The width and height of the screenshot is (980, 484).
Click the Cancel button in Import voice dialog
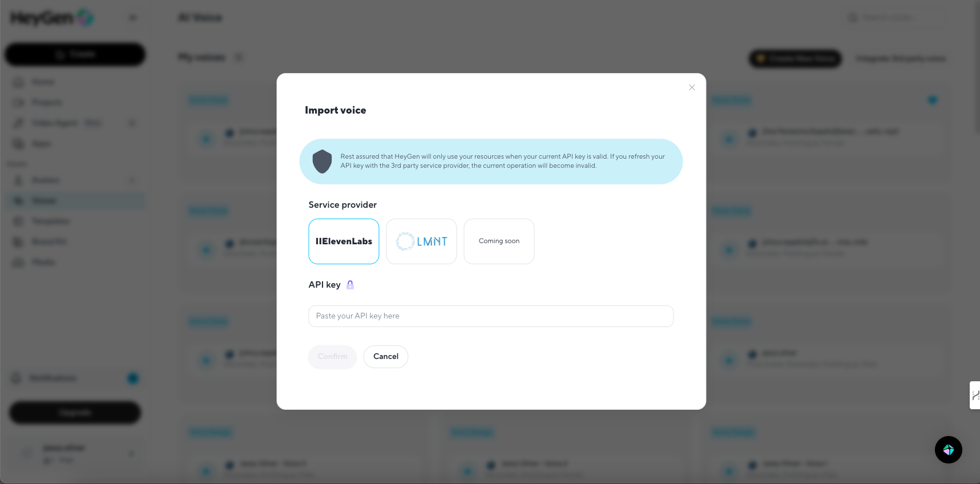pyautogui.click(x=385, y=356)
